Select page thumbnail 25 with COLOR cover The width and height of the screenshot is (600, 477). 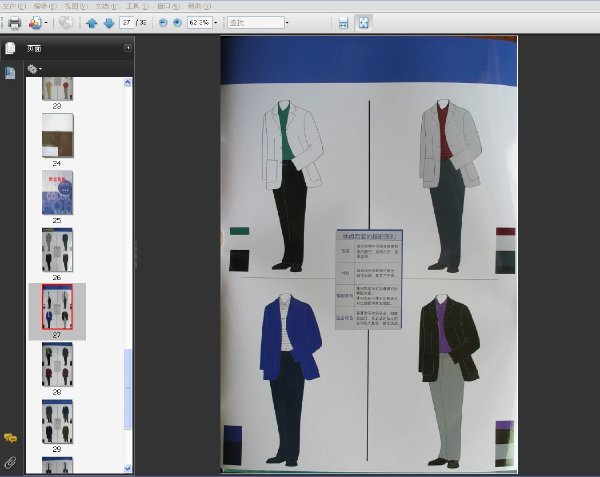click(x=57, y=192)
